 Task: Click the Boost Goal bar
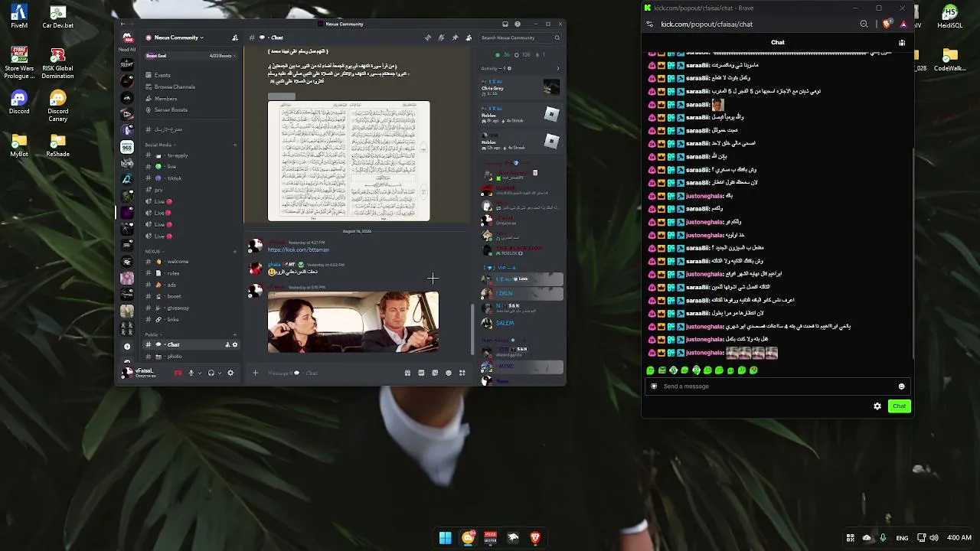point(191,56)
